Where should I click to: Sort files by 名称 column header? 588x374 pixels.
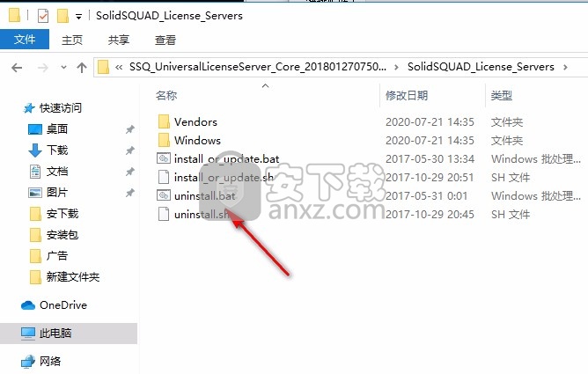pyautogui.click(x=166, y=96)
